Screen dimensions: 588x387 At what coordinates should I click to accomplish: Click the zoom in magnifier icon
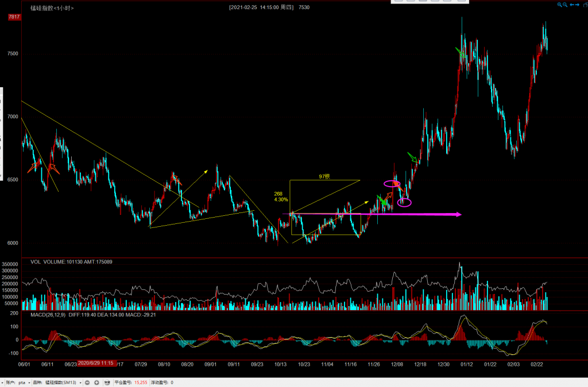[560, 5]
